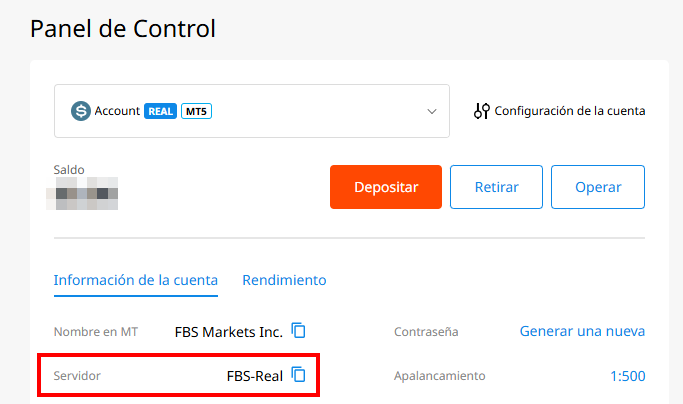This screenshot has height=404, width=683.
Task: Open Generar una nueva password link
Action: tap(582, 331)
